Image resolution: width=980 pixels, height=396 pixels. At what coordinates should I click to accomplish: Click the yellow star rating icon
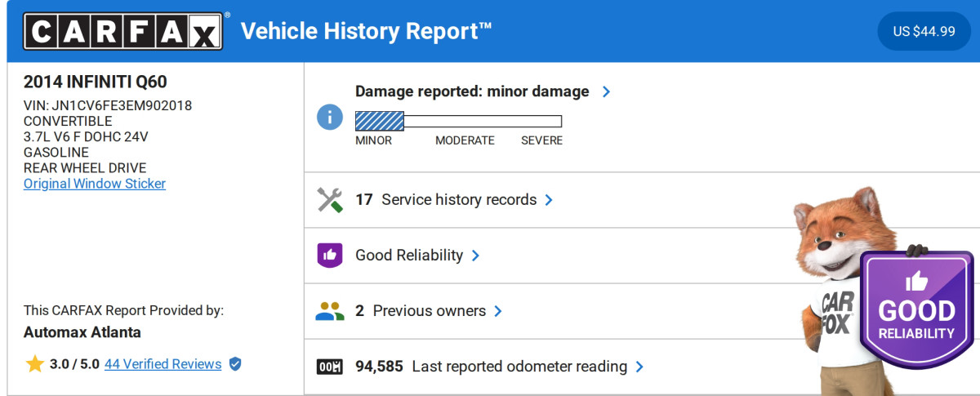pyautogui.click(x=34, y=364)
